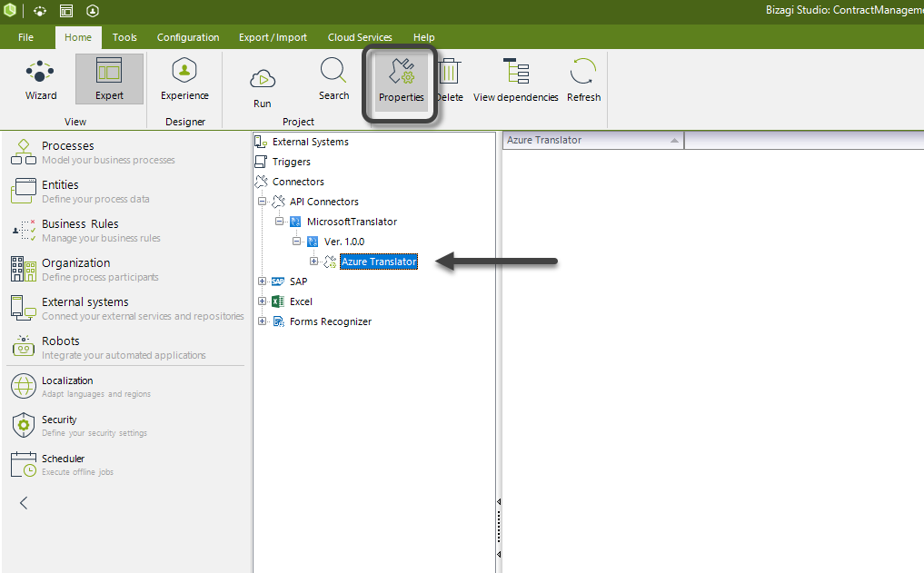Switch to Expert view

tap(109, 80)
